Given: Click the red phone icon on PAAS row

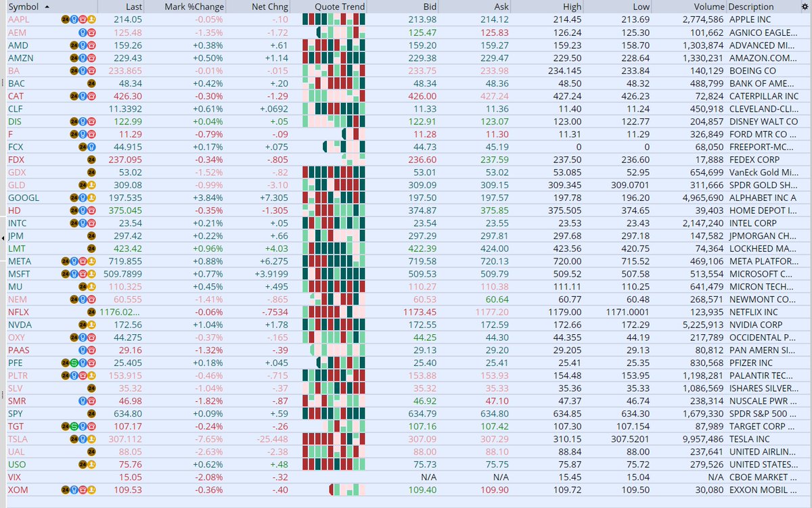Looking at the screenshot, I should tap(91, 350).
